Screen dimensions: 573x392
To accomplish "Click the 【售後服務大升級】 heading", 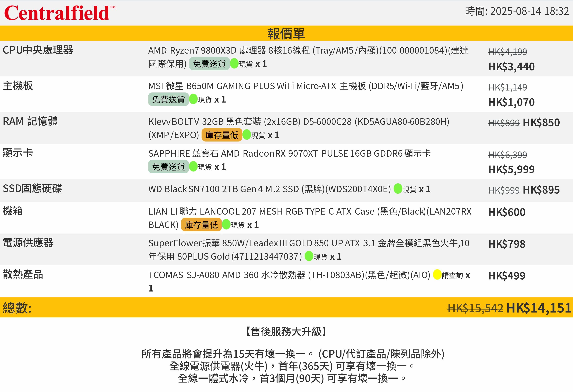I will click(286, 331).
